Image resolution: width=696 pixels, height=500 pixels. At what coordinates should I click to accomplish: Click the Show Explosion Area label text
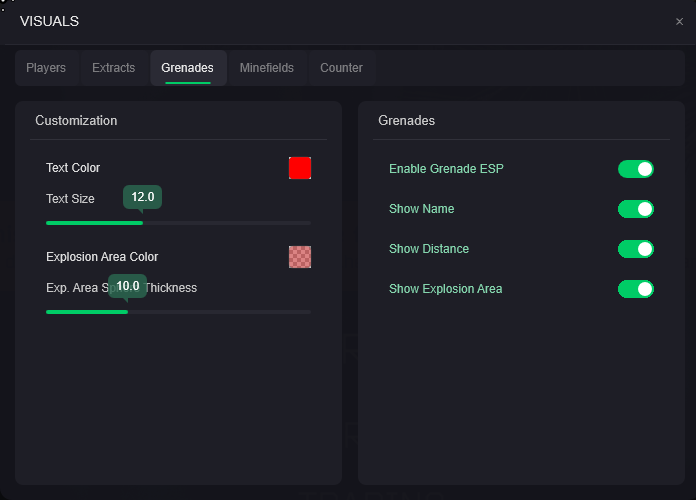pyautogui.click(x=445, y=289)
